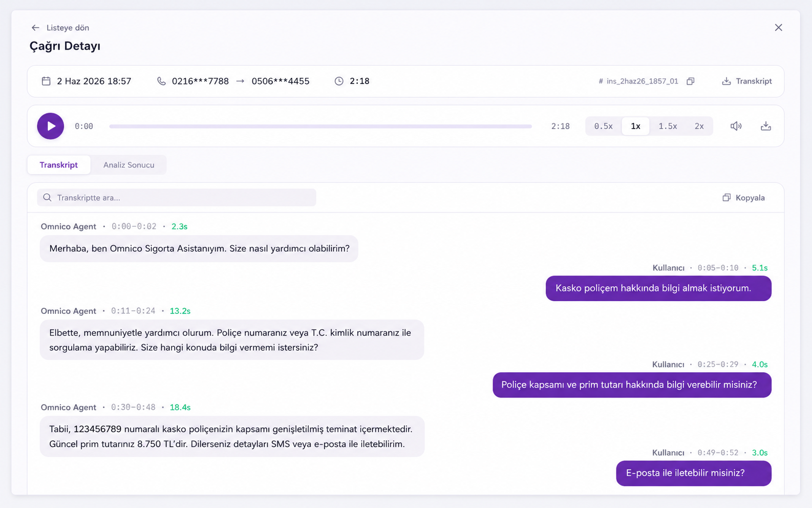Click the clock icon beside the 2:18 duration
Viewport: 812px width, 508px height.
[339, 81]
